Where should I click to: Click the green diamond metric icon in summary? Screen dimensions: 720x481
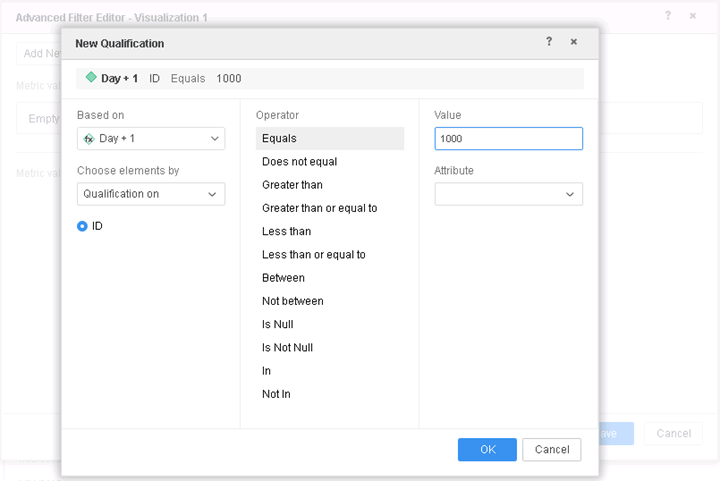click(x=91, y=78)
